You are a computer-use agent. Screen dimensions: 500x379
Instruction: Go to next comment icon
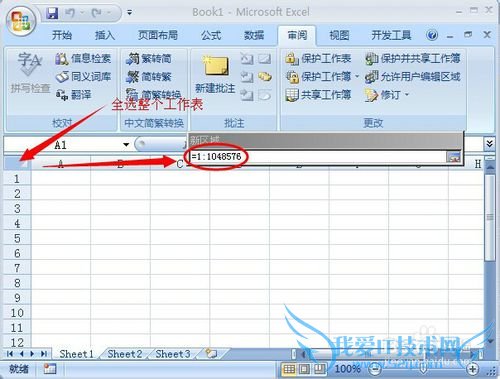[247, 95]
